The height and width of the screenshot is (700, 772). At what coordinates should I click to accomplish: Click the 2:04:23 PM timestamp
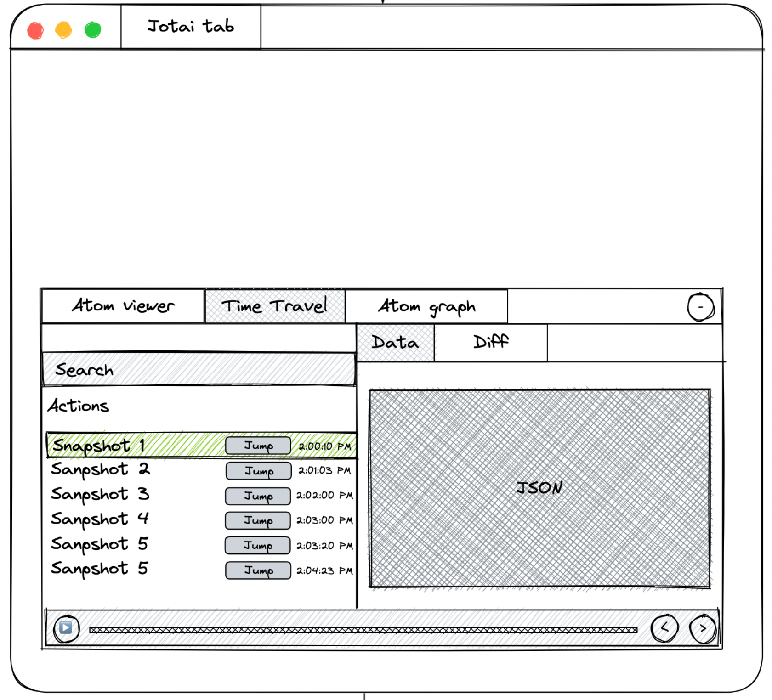pyautogui.click(x=324, y=570)
